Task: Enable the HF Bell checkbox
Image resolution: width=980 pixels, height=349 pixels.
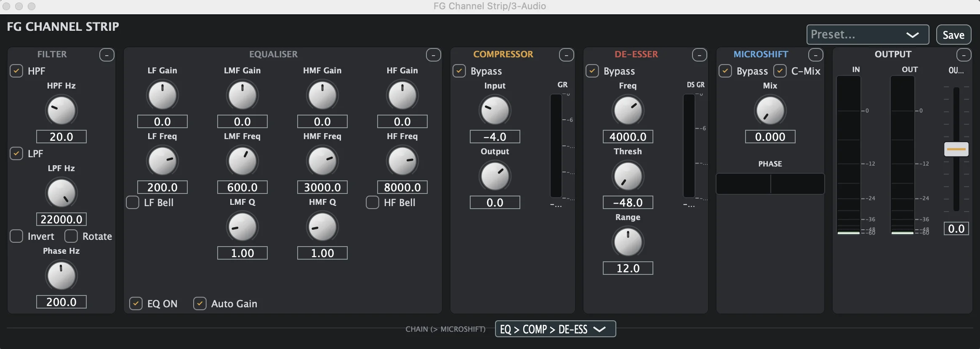Action: click(x=373, y=202)
